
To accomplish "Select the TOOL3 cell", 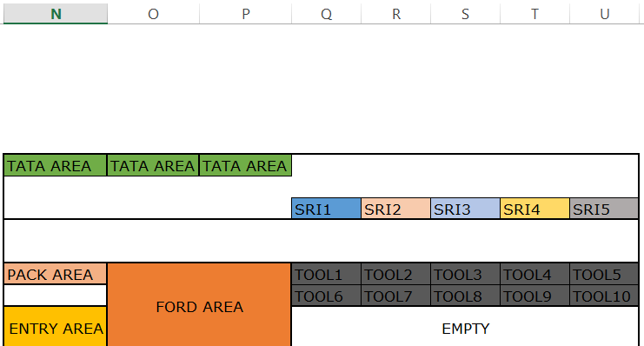I will 465,274.
